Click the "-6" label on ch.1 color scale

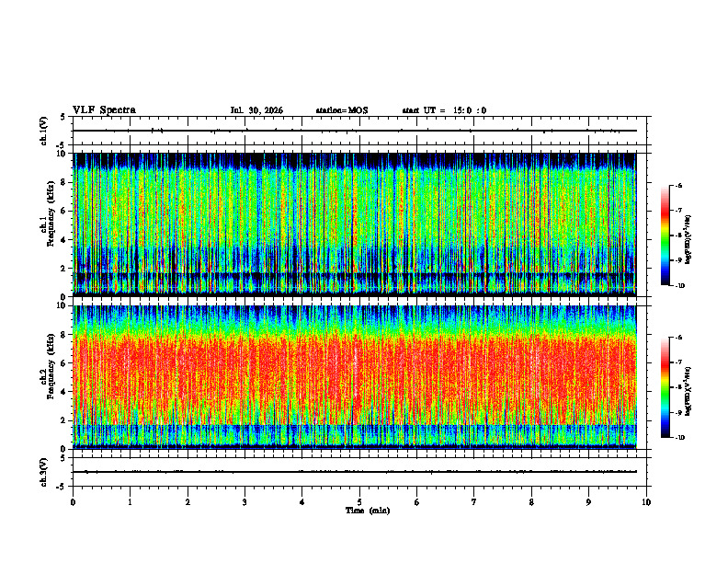pos(678,185)
